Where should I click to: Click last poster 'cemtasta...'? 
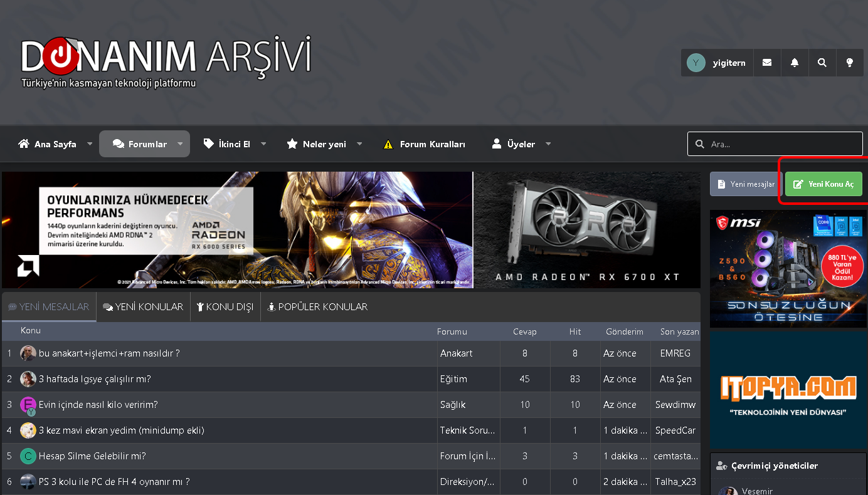[675, 456]
